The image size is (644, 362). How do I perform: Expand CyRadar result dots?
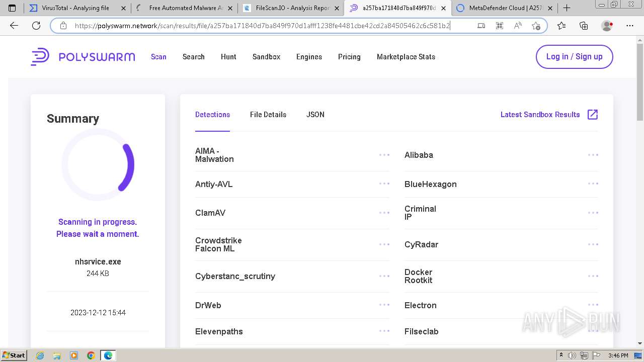(593, 244)
